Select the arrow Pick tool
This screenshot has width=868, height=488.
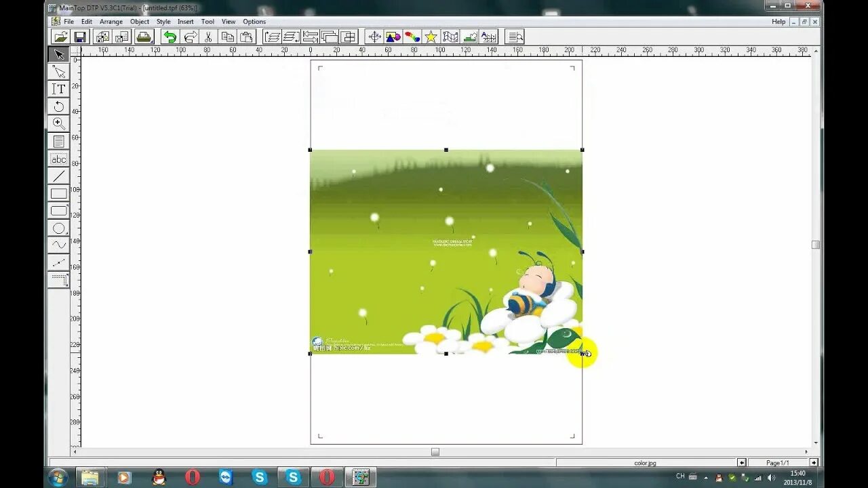coord(59,54)
